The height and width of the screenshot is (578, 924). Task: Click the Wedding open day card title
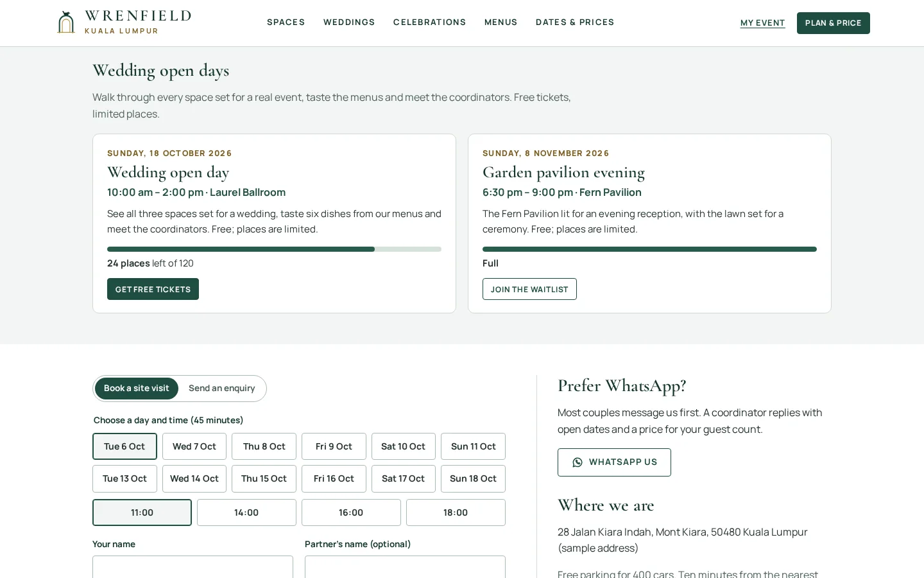[168, 172]
